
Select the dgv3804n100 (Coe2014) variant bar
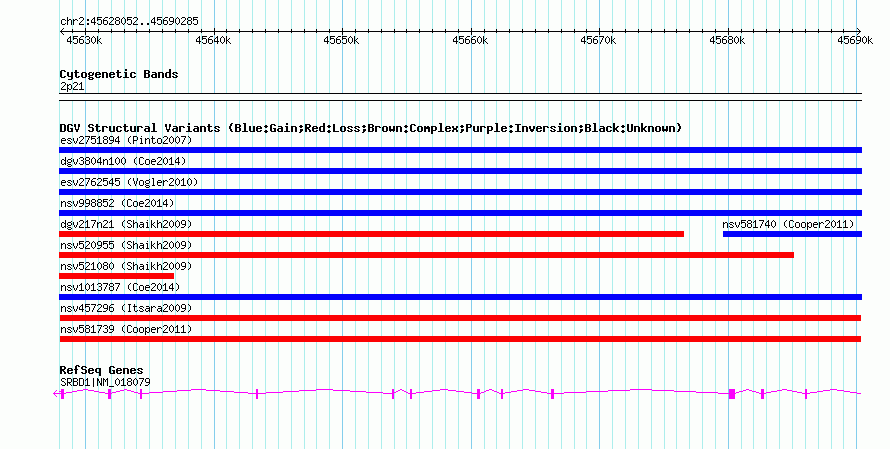tap(460, 171)
